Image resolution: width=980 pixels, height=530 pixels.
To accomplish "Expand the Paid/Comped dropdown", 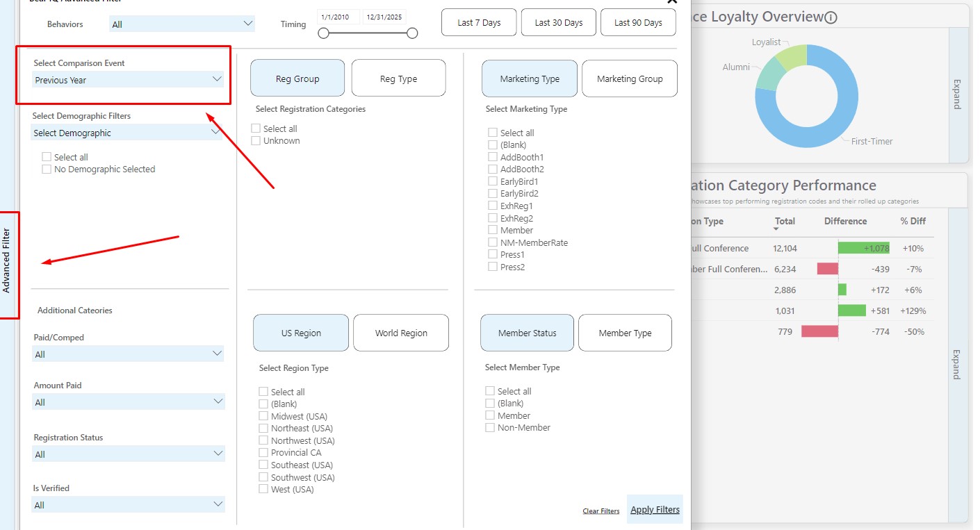I will [128, 354].
